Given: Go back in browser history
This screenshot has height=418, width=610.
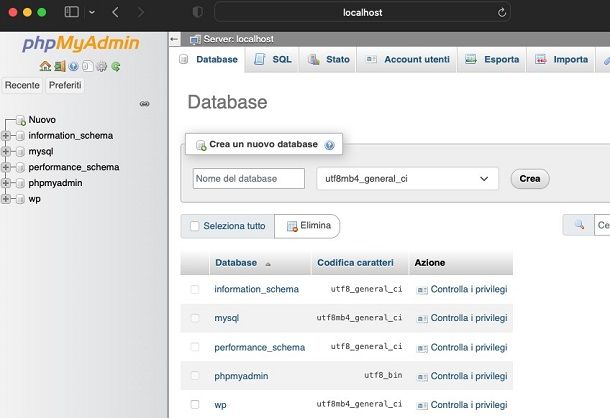Looking at the screenshot, I should tap(115, 12).
